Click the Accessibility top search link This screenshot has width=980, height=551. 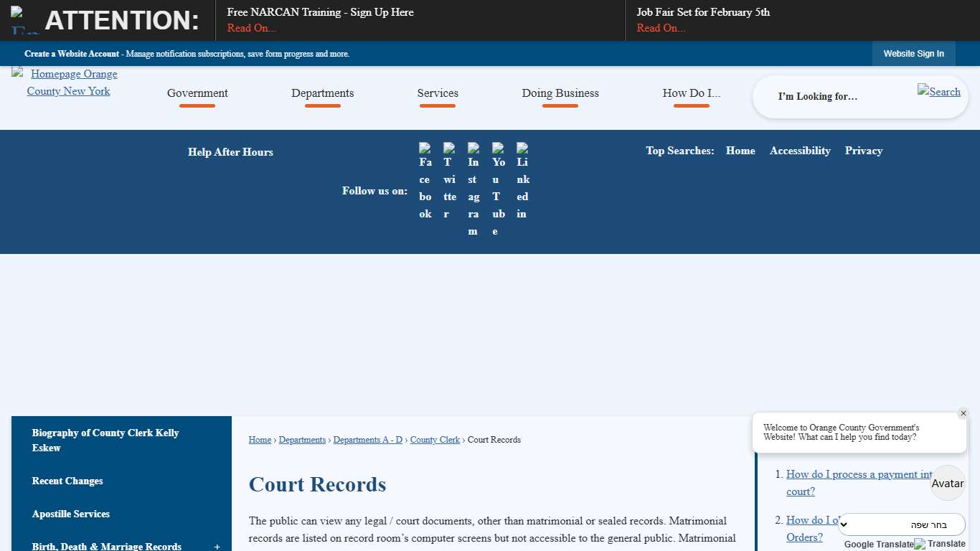coord(800,151)
